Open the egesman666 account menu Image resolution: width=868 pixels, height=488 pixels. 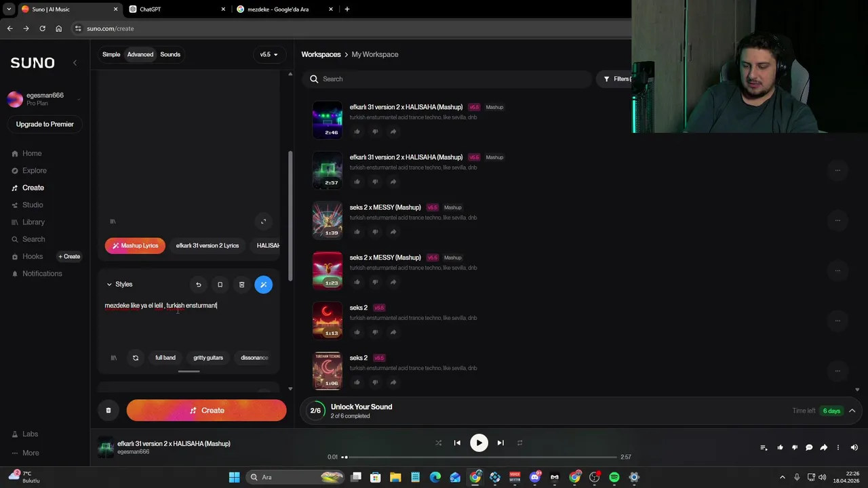click(x=45, y=99)
